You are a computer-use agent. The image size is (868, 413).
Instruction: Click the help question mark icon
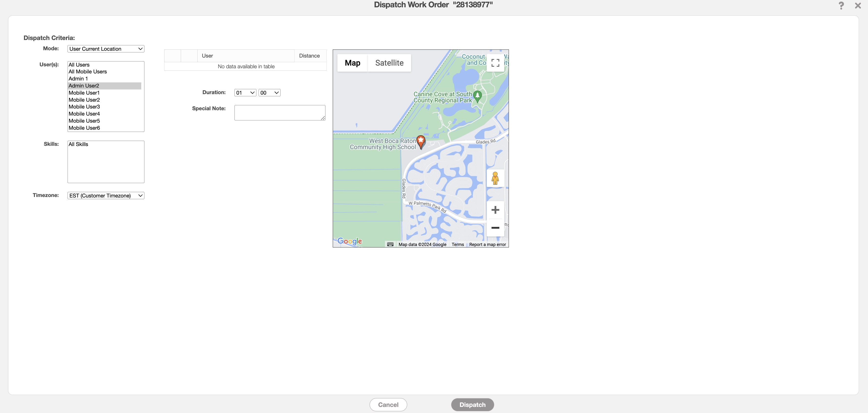pyautogui.click(x=841, y=6)
